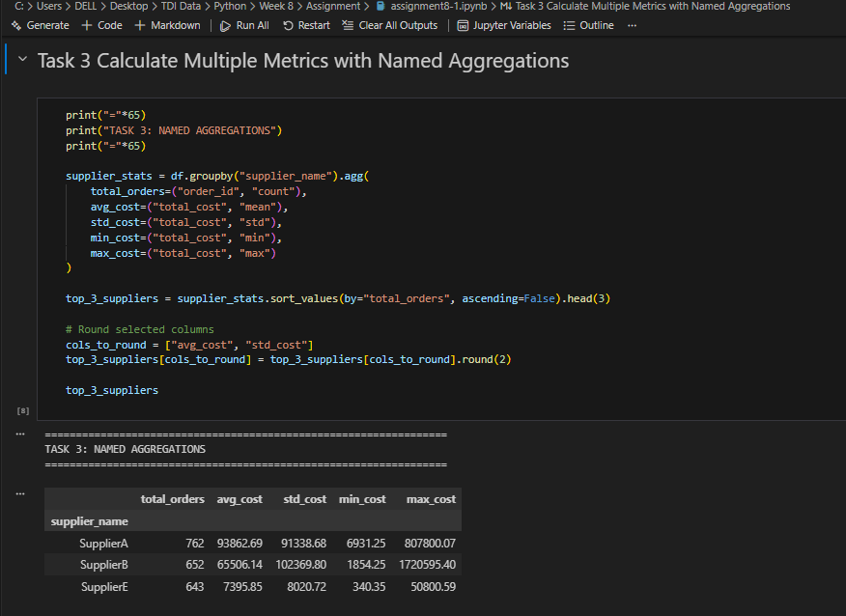Viewport: 846px width, 616px height.
Task: Place cursor on the sort_values code line
Action: (x=338, y=298)
